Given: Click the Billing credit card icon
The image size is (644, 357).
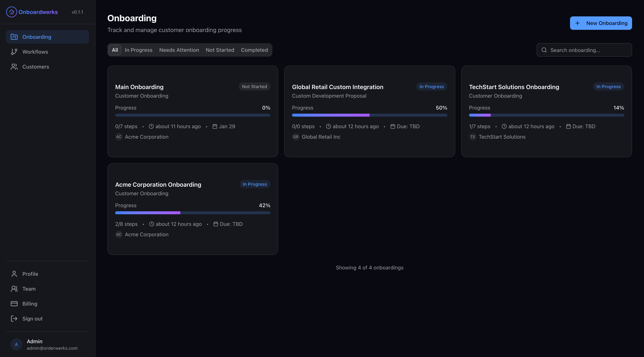Looking at the screenshot, I should (14, 304).
